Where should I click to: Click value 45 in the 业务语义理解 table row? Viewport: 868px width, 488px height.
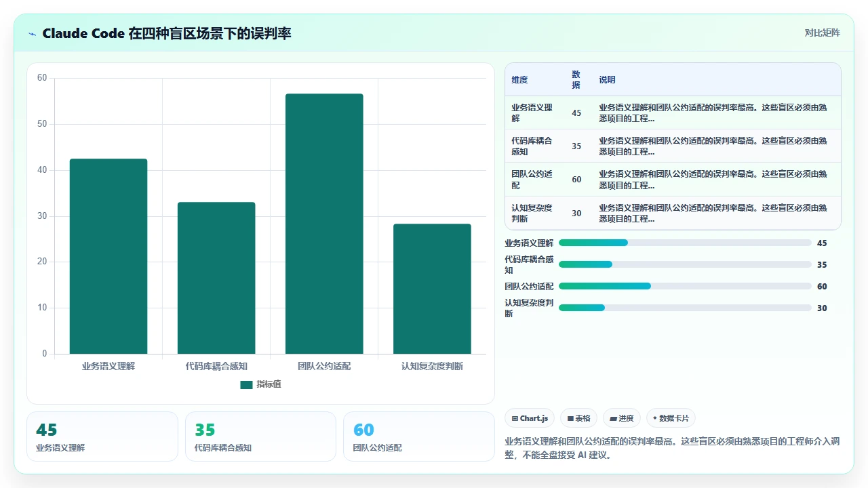pos(576,113)
